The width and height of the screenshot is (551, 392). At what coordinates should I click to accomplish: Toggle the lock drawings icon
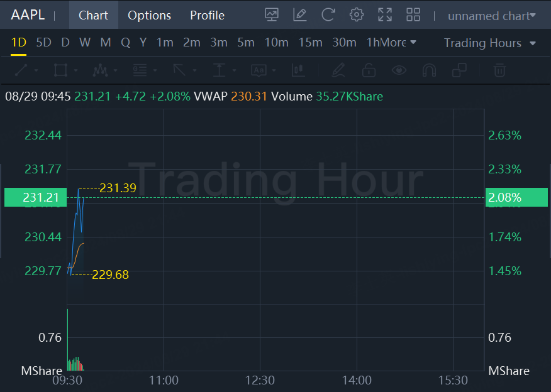(x=369, y=70)
